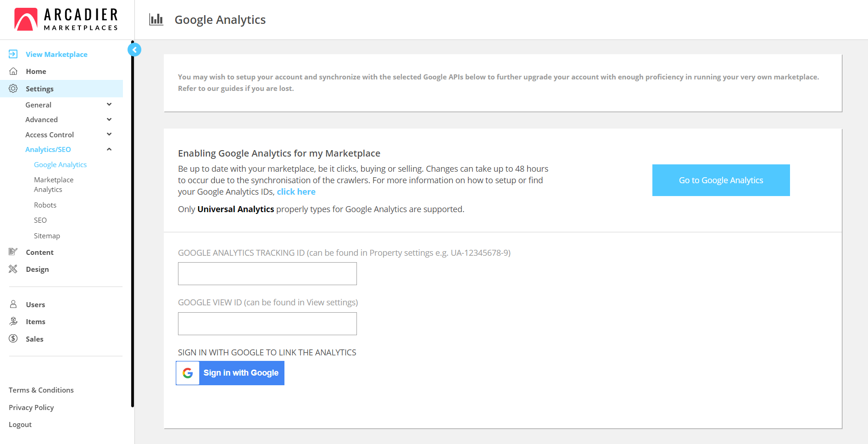
Task: Open Advanced settings section
Action: point(41,119)
